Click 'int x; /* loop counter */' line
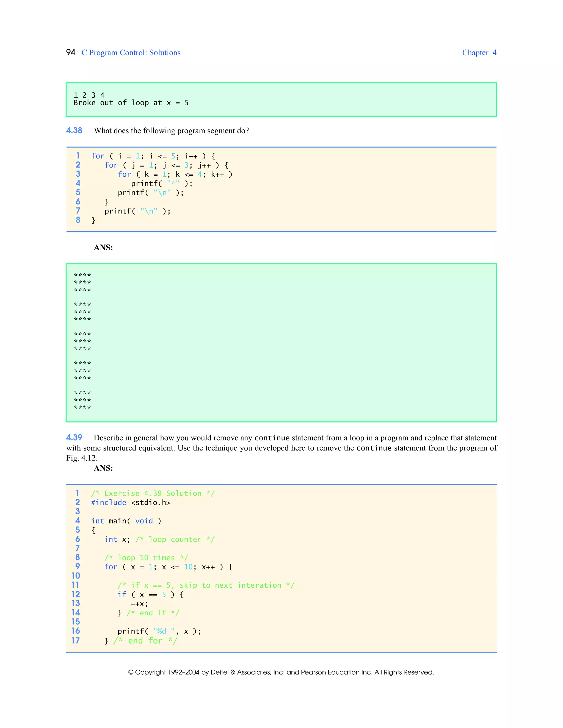This screenshot has height=728, width=563. click(159, 539)
